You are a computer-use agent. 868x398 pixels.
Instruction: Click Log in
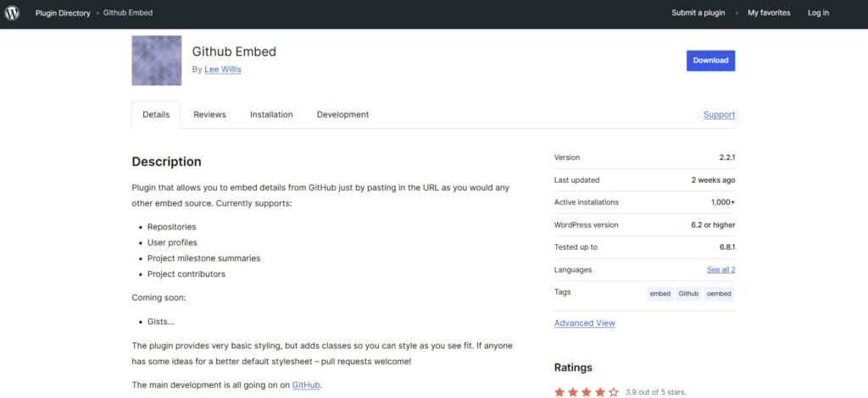(x=818, y=13)
